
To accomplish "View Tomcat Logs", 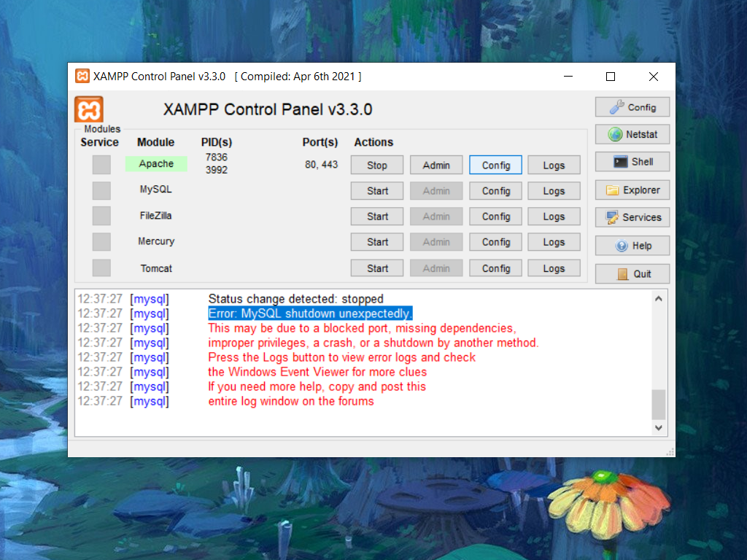I will (554, 268).
